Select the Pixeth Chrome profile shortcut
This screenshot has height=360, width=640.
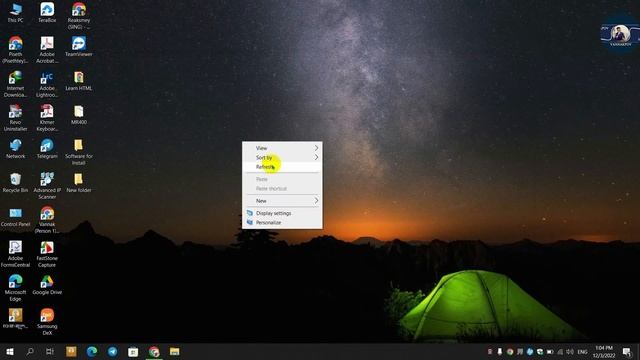click(x=15, y=50)
